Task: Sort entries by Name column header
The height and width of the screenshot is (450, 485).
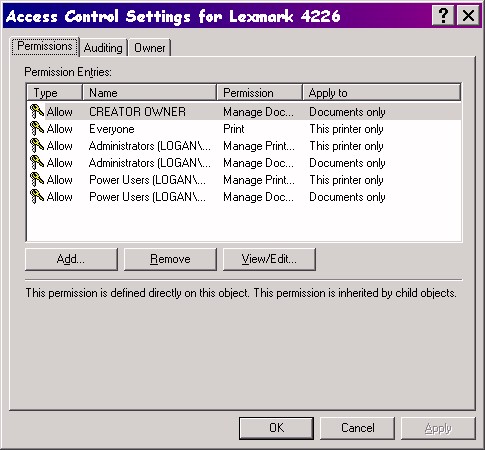Action: pyautogui.click(x=150, y=92)
